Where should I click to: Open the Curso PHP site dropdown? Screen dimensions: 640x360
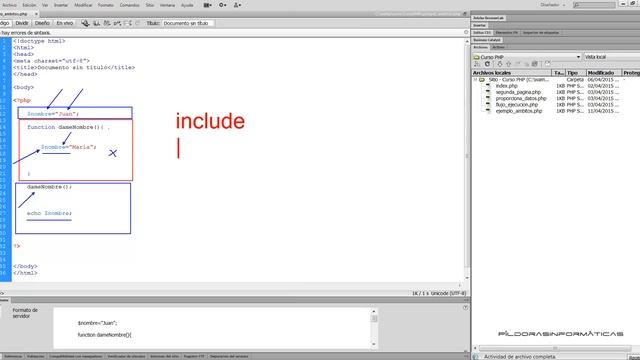[x=527, y=57]
